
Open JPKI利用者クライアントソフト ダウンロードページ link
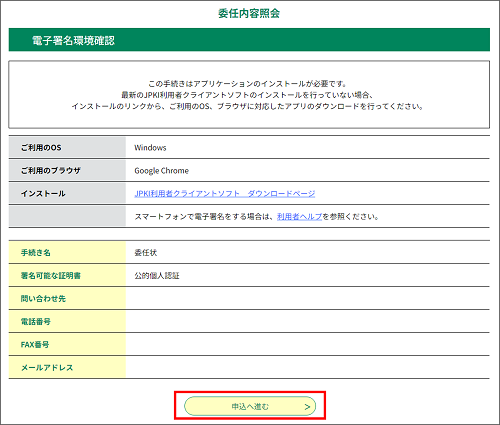[225, 193]
